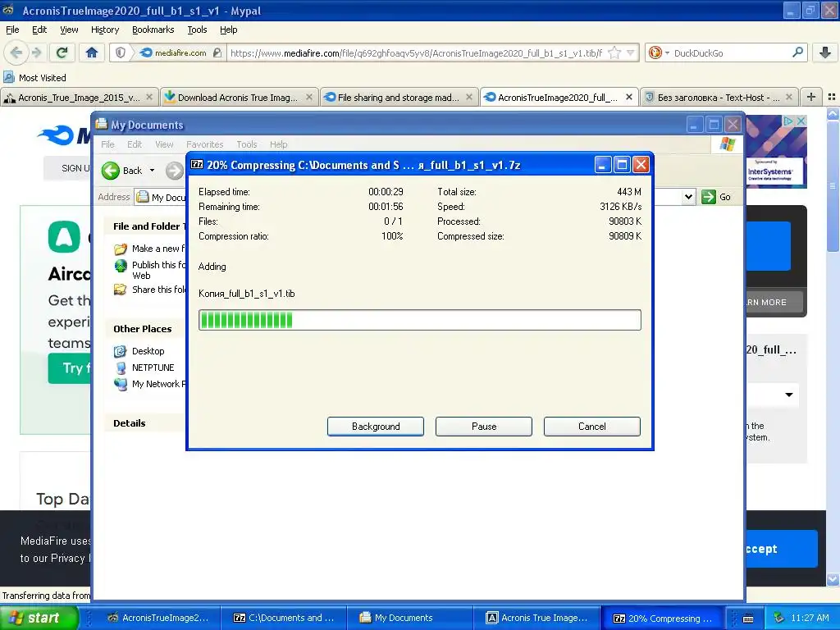Screen dimensions: 840x630
Task: Open NETPTUNE under Other Places
Action: coord(144,367)
